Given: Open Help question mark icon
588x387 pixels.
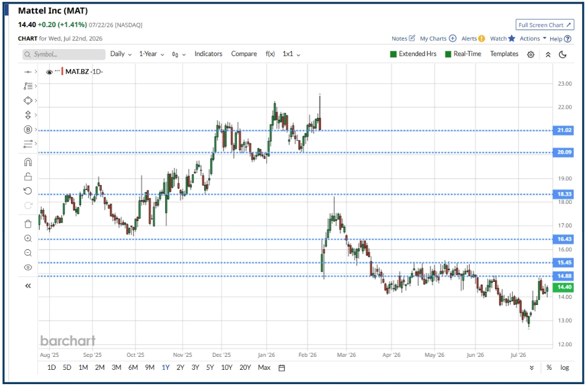Looking at the screenshot, I should point(568,38).
